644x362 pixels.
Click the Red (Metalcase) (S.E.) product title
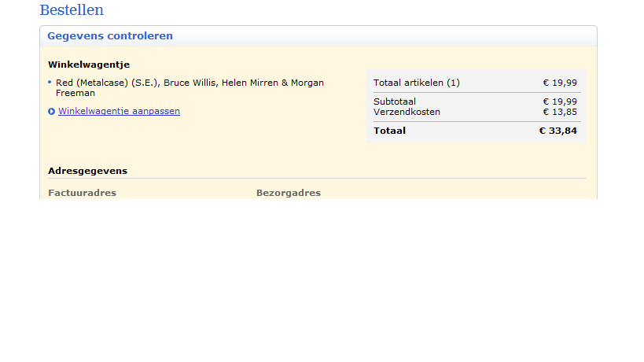point(107,83)
